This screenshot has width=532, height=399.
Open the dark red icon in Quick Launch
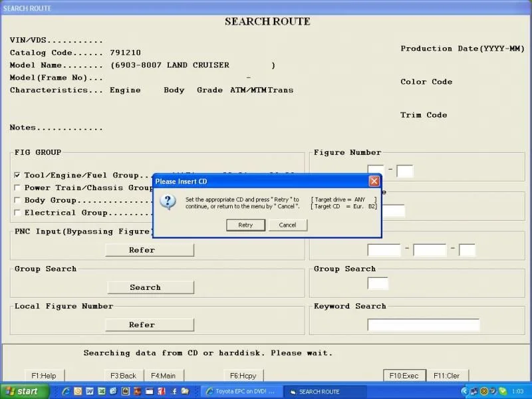click(138, 391)
